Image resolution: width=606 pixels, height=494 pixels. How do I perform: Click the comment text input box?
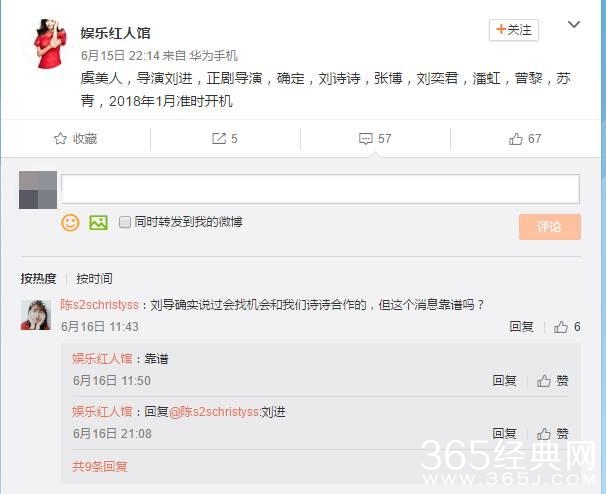tap(320, 189)
